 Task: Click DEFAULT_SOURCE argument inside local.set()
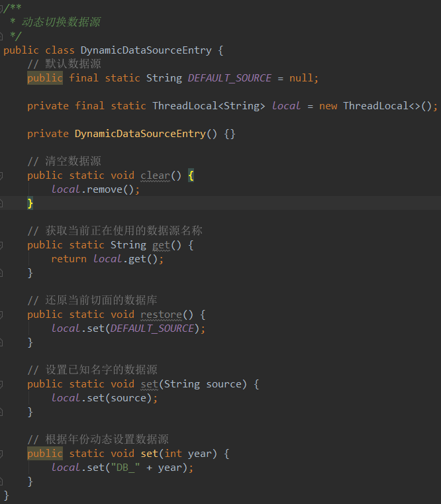pyautogui.click(x=152, y=328)
